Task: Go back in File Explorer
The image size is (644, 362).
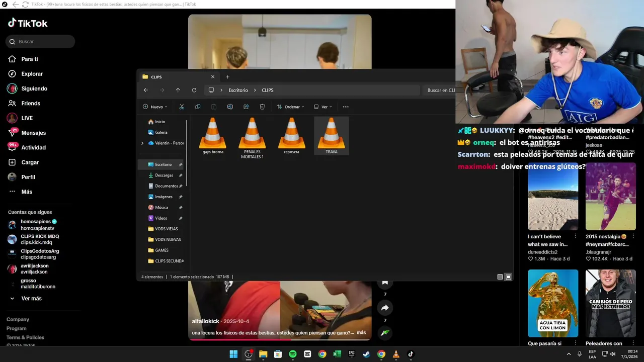Action: coord(146,90)
